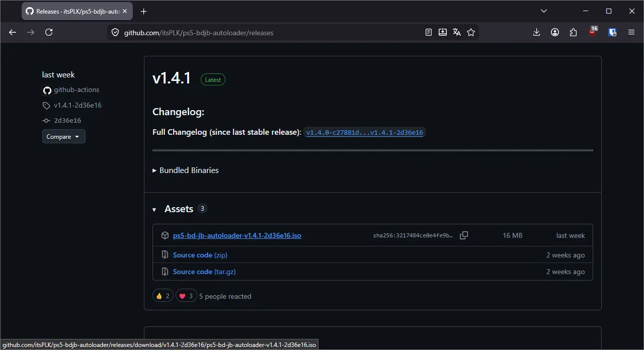
Task: Open a new browser tab
Action: [144, 11]
